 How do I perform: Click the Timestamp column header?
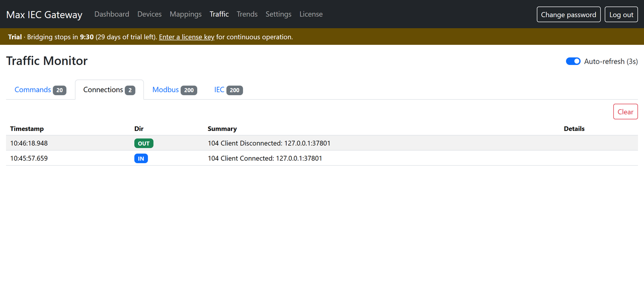tap(27, 129)
